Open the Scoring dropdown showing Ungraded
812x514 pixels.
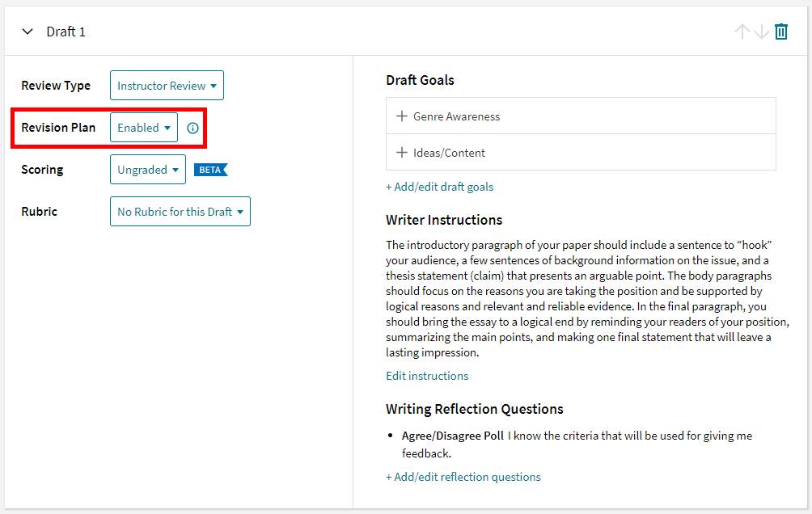coord(147,169)
